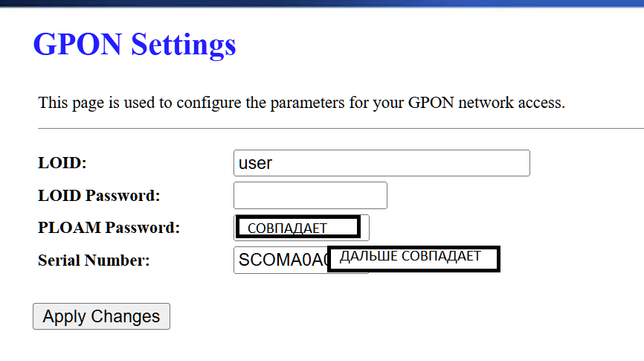Image resolution: width=644 pixels, height=361 pixels.
Task: Click the word "Settings" in the heading
Action: coord(183,45)
